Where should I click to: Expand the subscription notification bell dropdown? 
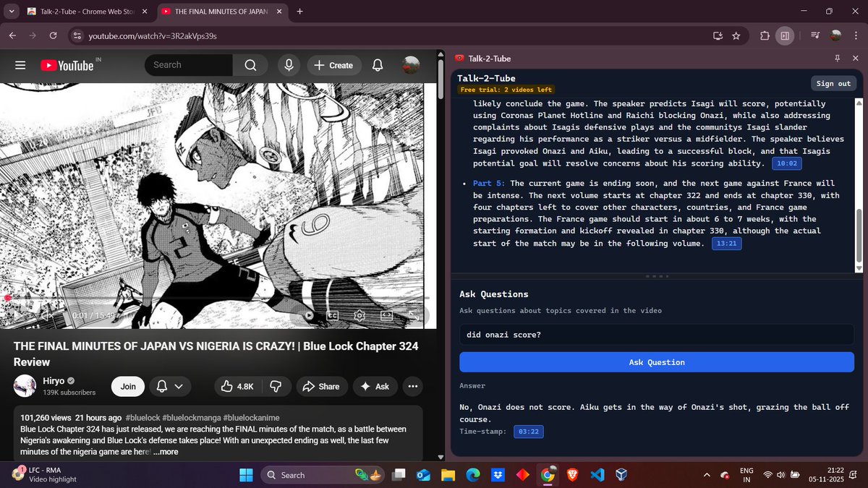(170, 386)
